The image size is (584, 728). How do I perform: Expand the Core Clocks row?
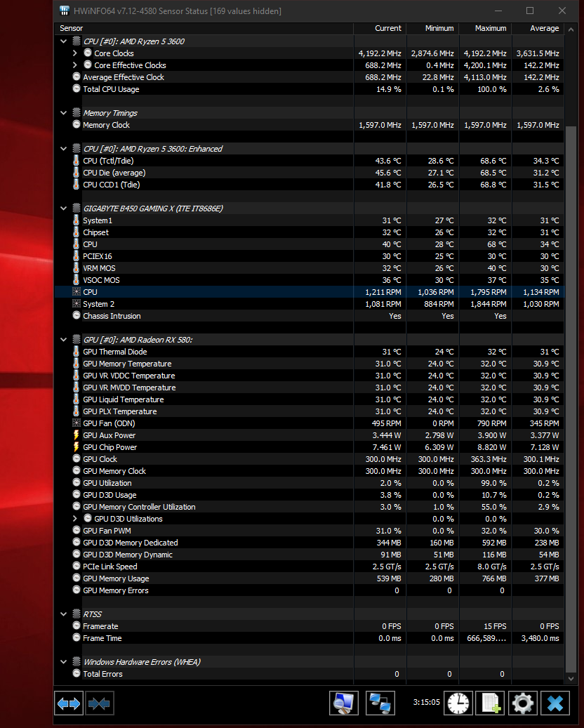coord(74,53)
